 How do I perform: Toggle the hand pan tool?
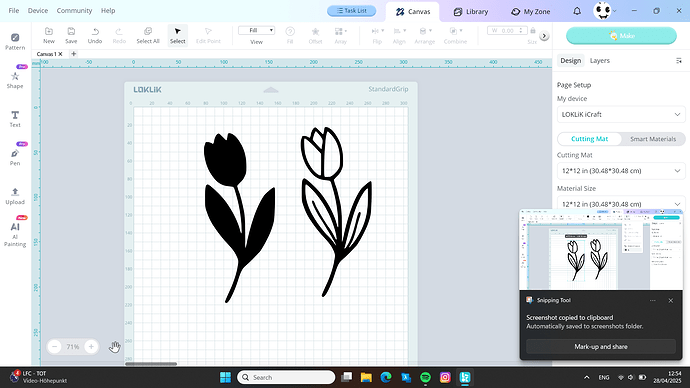114,347
